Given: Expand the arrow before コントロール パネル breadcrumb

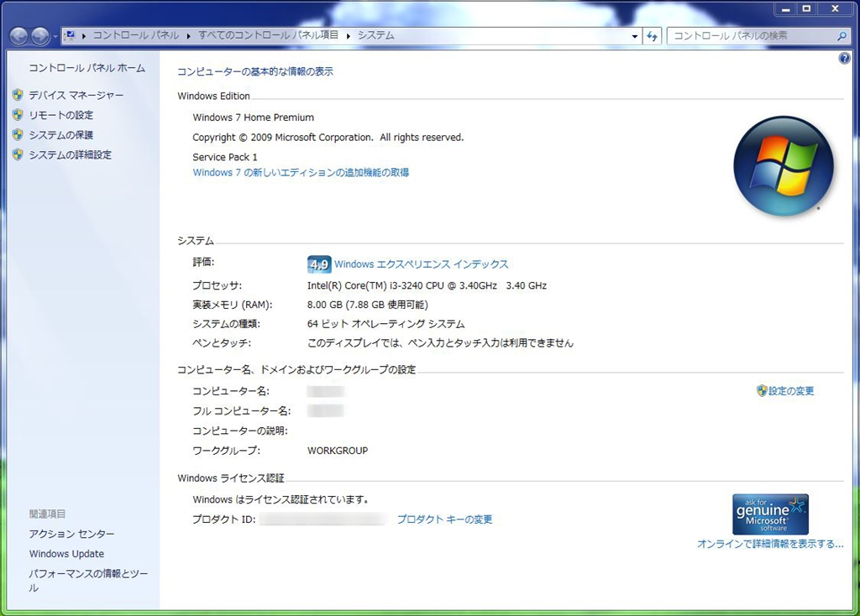Looking at the screenshot, I should (84, 35).
